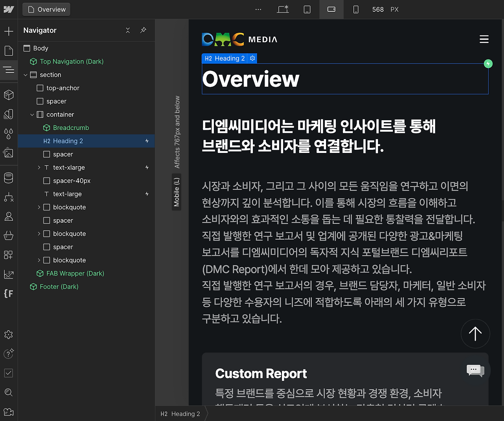Open Heading 2 row's interaction lightning icon

coord(147,141)
